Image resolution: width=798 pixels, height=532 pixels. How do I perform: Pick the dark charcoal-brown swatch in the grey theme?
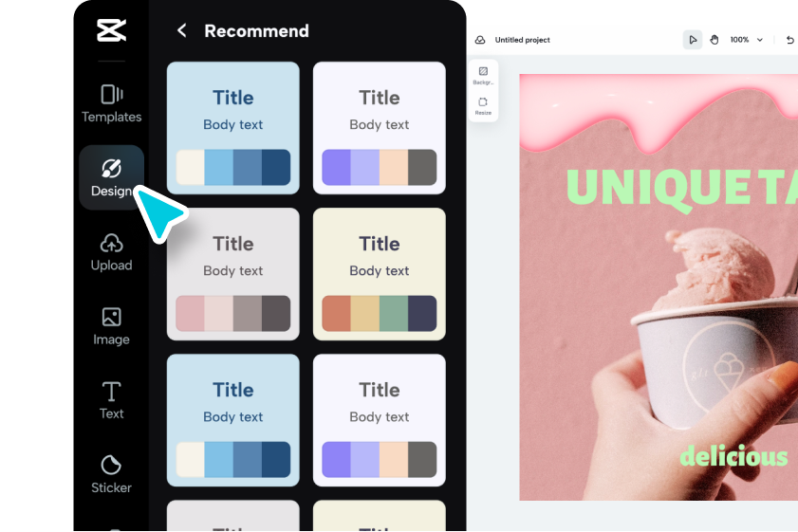276,313
